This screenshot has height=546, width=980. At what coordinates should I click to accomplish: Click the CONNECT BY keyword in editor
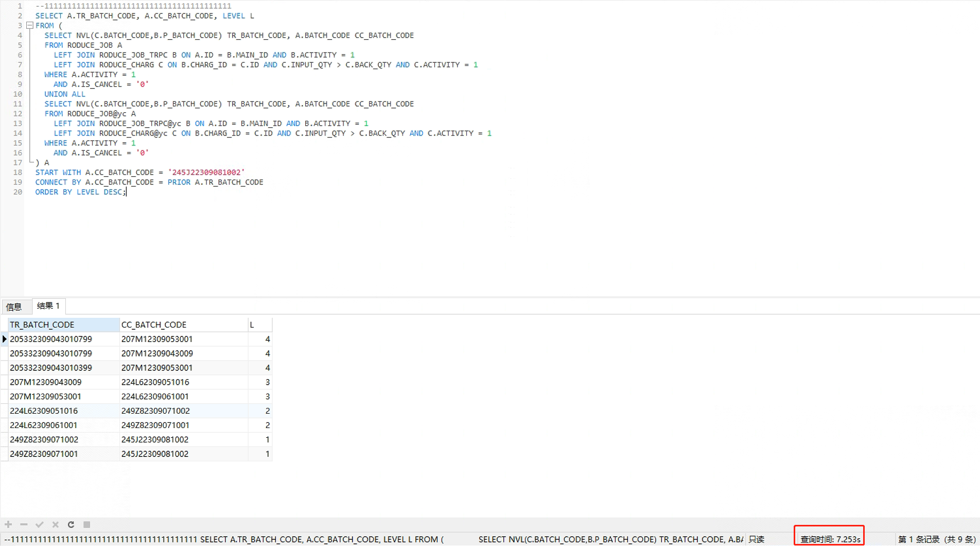[58, 182]
